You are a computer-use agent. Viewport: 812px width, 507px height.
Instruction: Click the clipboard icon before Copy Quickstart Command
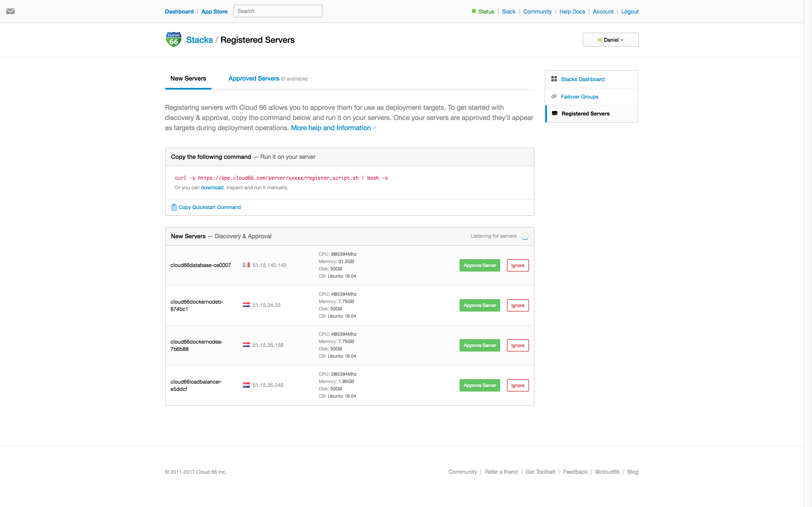point(174,207)
